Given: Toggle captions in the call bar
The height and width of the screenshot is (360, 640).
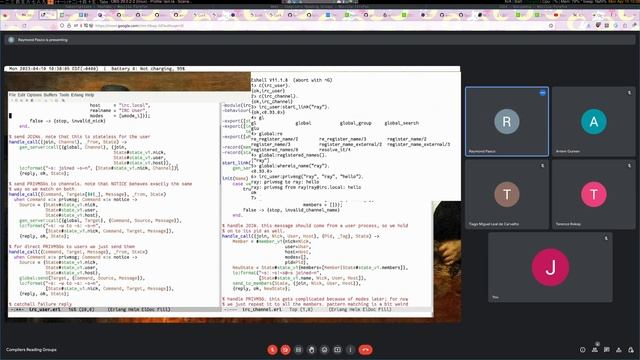Looking at the screenshot, I should point(298,350).
